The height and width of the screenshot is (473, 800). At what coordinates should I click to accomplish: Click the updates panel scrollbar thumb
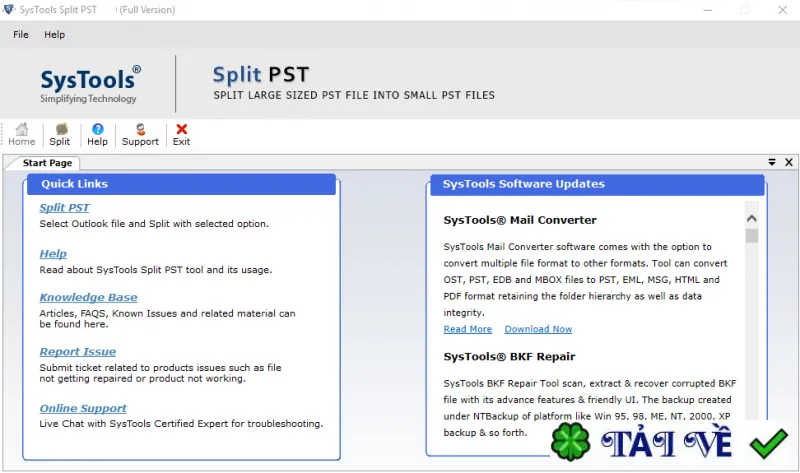(x=752, y=236)
